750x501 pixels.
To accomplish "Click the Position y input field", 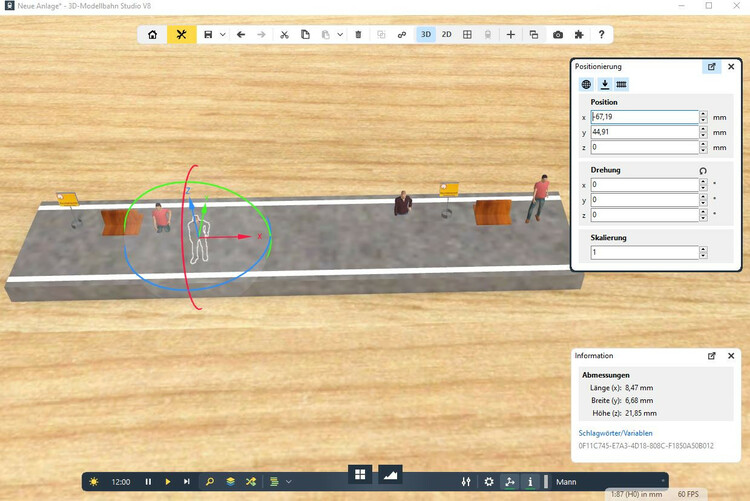I will (x=644, y=132).
